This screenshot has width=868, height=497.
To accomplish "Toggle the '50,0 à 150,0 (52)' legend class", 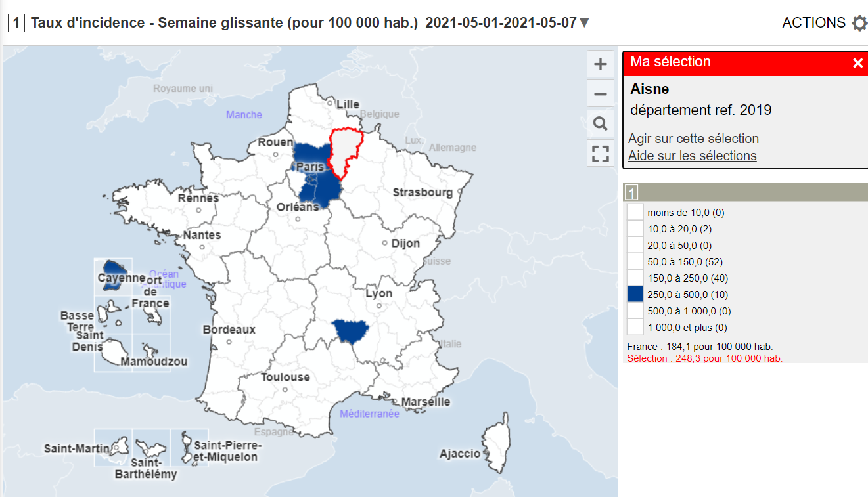I will [635, 261].
